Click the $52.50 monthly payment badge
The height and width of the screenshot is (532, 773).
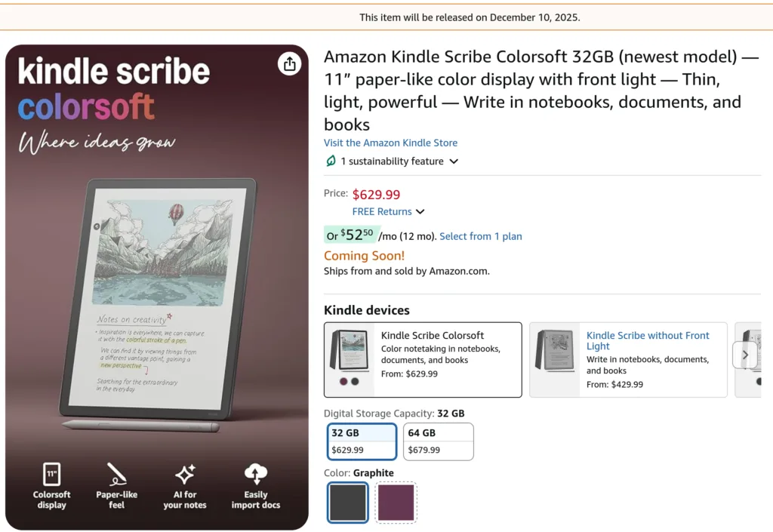[x=350, y=235]
